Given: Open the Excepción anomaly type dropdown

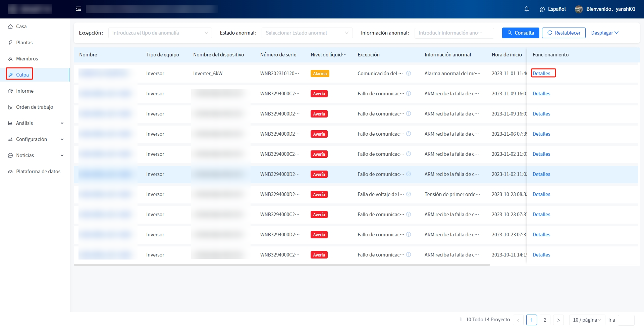Looking at the screenshot, I should (x=160, y=33).
